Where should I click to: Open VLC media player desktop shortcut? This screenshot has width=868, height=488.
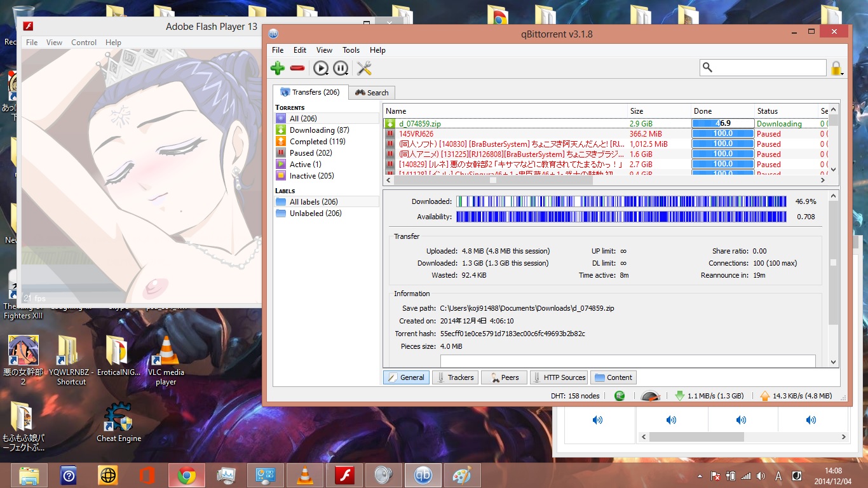166,361
